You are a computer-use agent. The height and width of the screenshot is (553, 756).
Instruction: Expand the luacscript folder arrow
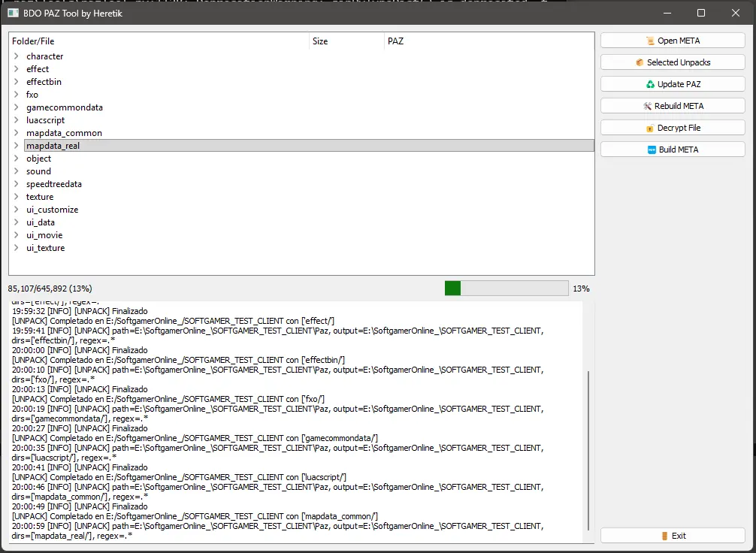[x=16, y=120]
